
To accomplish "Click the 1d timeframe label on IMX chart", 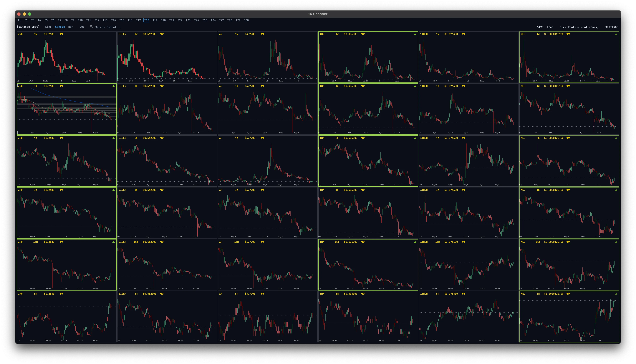I will pyautogui.click(x=337, y=86).
